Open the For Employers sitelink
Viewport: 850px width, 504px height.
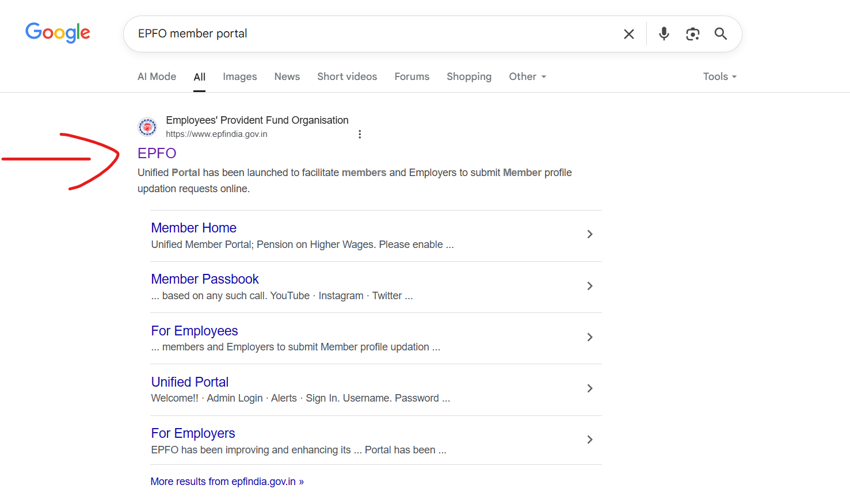point(193,433)
